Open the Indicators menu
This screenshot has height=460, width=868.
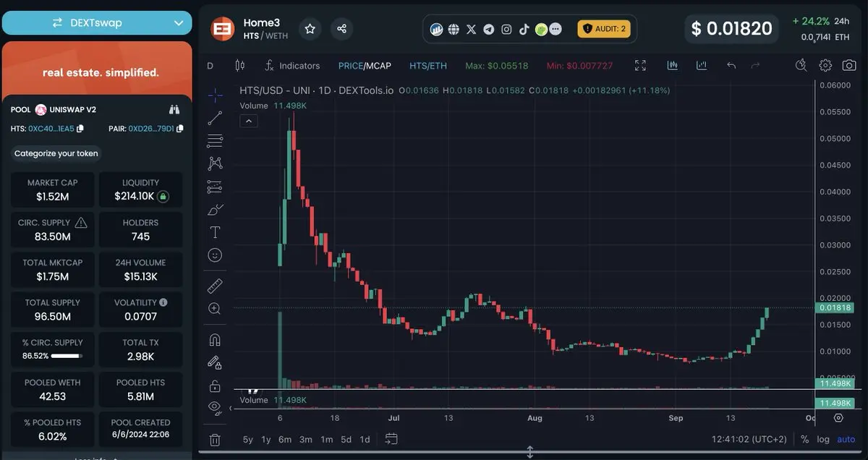click(292, 66)
